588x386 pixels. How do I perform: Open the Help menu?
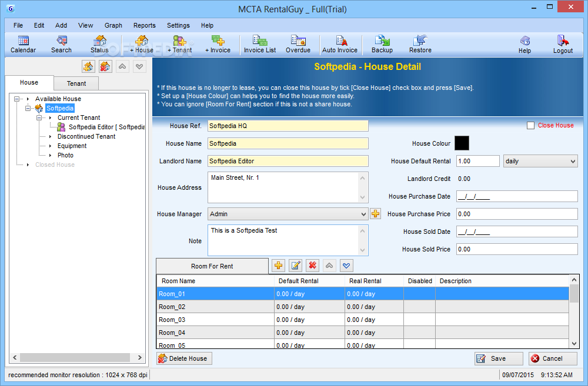click(207, 25)
